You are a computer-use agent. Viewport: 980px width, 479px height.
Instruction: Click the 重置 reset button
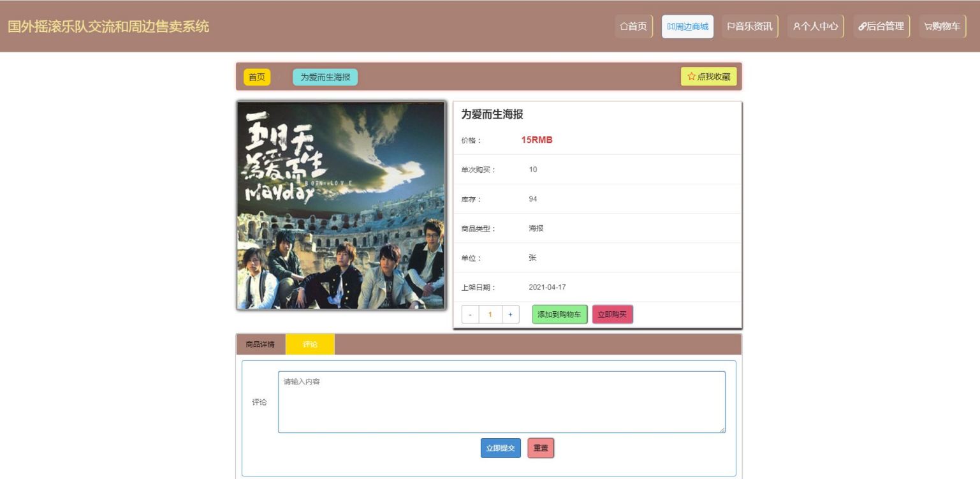(x=541, y=448)
